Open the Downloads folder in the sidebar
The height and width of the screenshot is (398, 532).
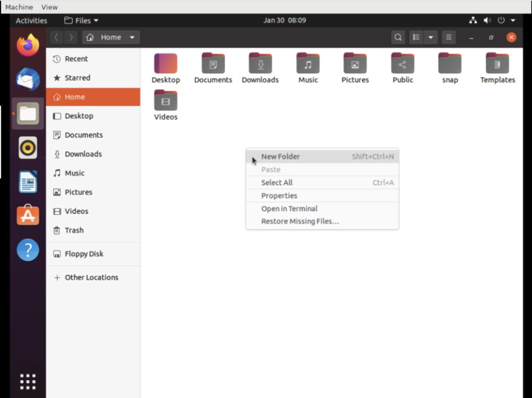83,154
